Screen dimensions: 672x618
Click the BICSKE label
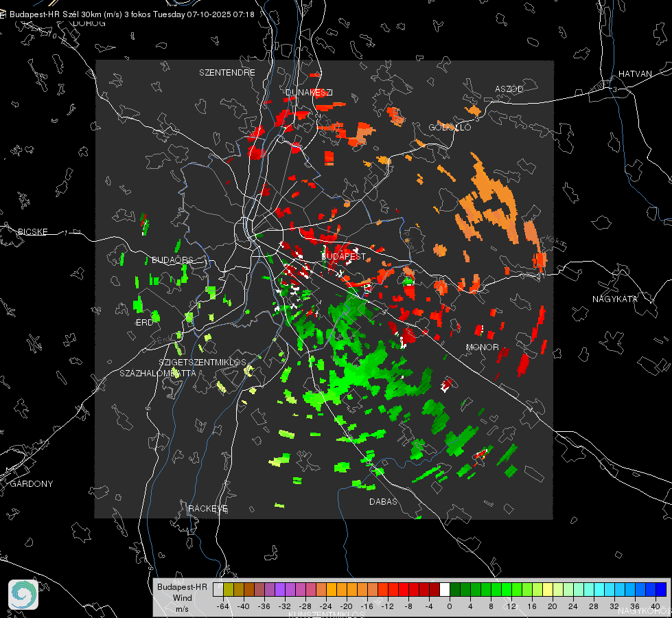point(33,231)
